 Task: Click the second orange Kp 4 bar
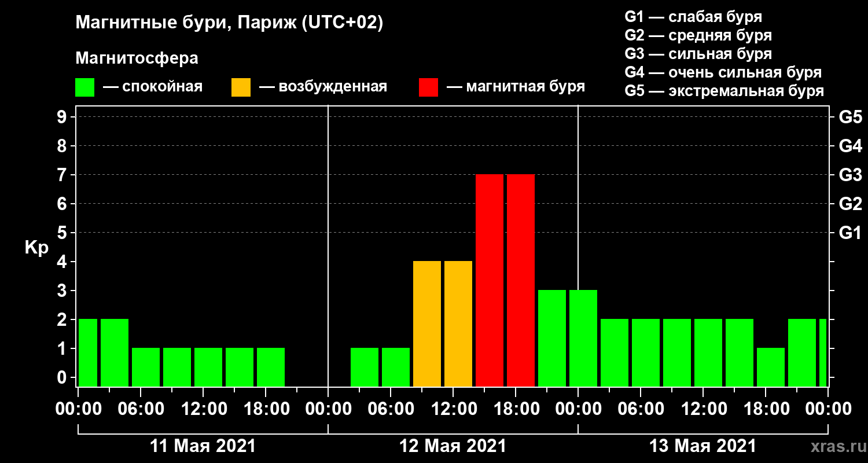pyautogui.click(x=458, y=324)
